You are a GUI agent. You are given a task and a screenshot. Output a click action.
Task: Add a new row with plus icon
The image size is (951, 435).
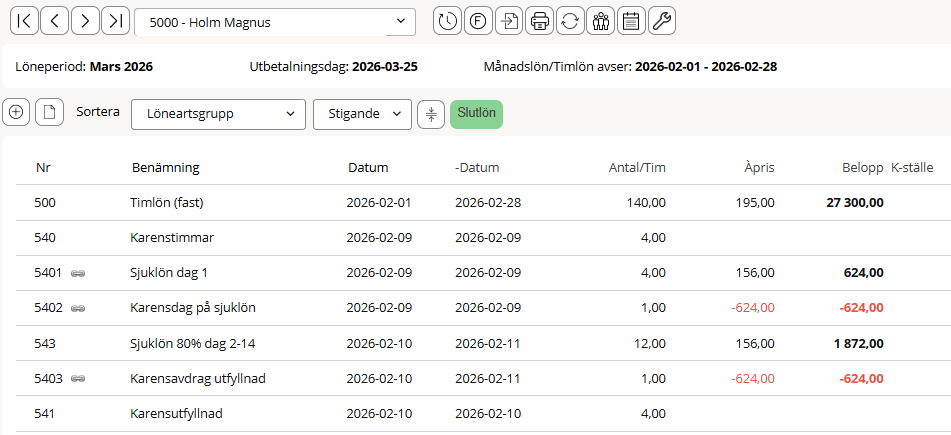coord(16,113)
